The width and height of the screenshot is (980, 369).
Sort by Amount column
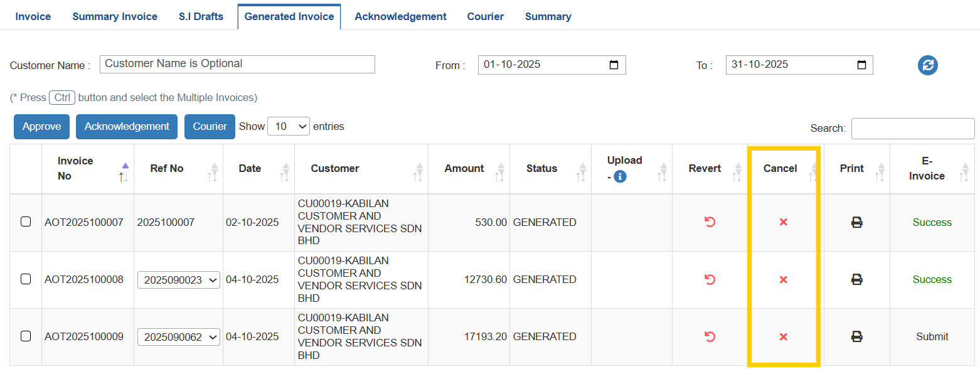click(469, 169)
